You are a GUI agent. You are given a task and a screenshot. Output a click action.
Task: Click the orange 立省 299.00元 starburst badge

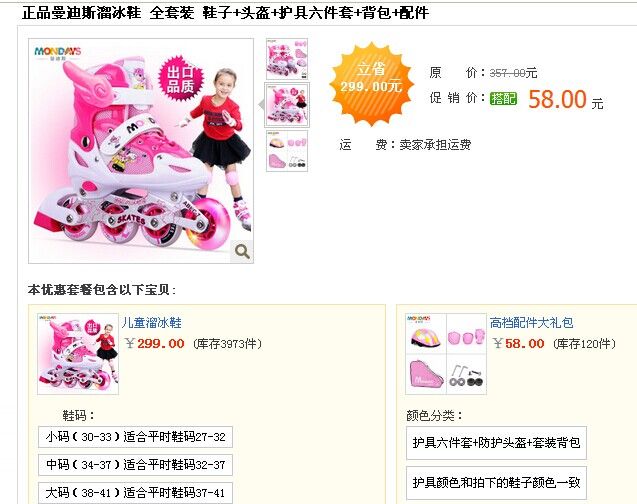click(x=371, y=83)
